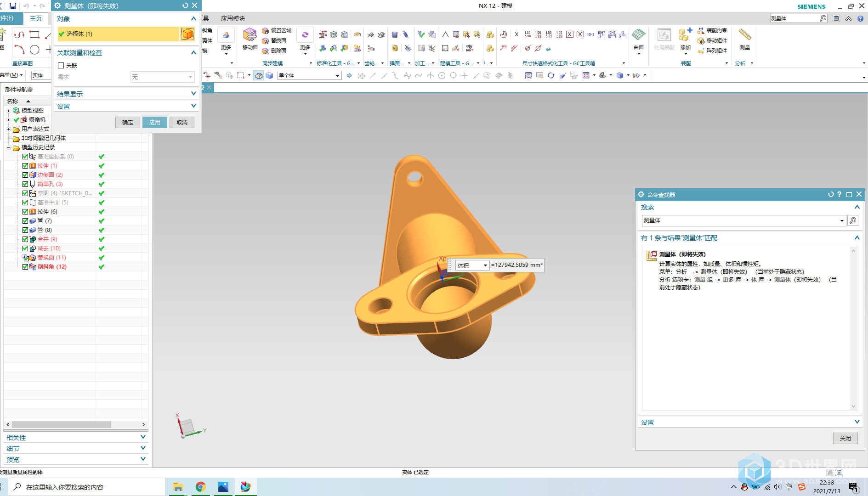Click 关闭 button in Command Finder

pyautogui.click(x=845, y=439)
